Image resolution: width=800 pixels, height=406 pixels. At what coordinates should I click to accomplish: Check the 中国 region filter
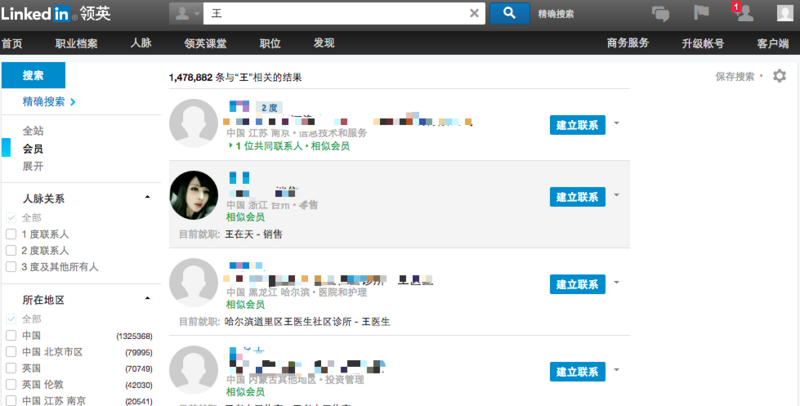[11, 335]
